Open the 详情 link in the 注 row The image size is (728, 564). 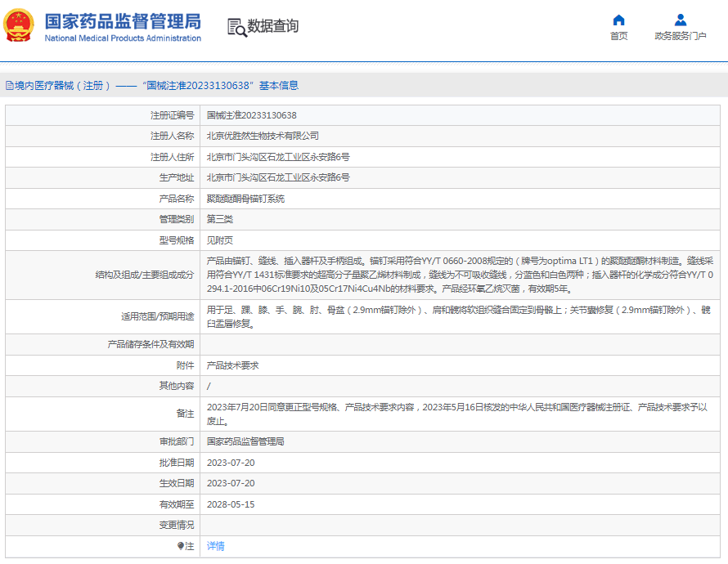click(x=215, y=546)
